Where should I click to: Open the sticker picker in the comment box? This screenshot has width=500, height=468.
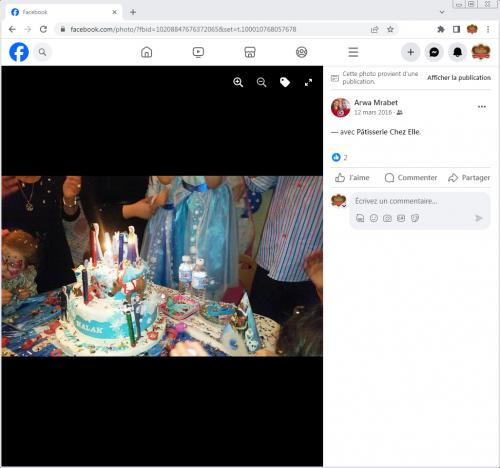point(414,218)
